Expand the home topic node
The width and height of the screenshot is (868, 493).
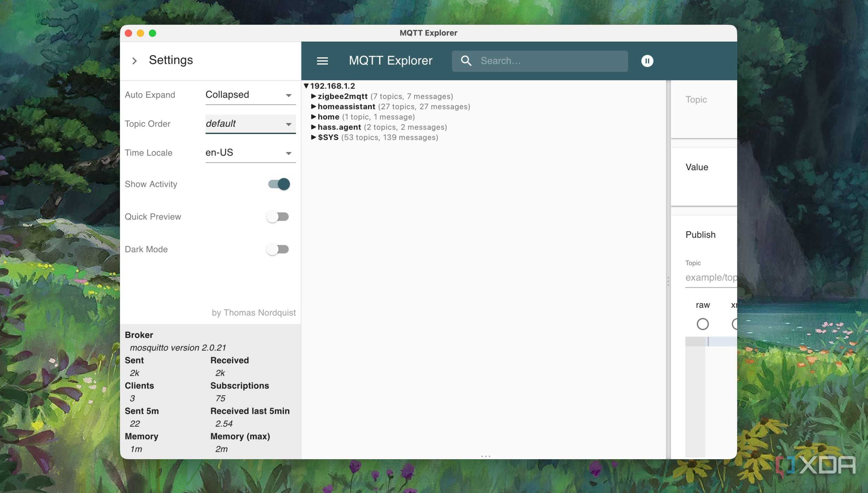313,117
